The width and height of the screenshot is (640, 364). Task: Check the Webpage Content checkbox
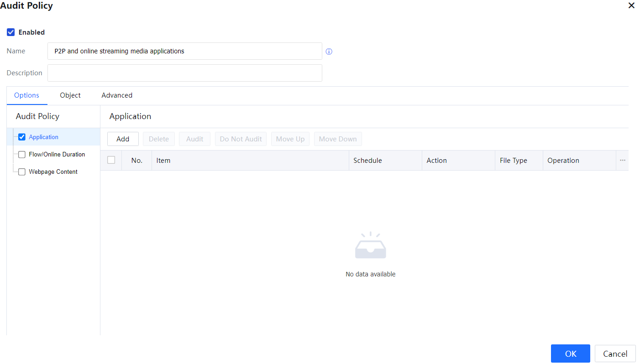[21, 172]
